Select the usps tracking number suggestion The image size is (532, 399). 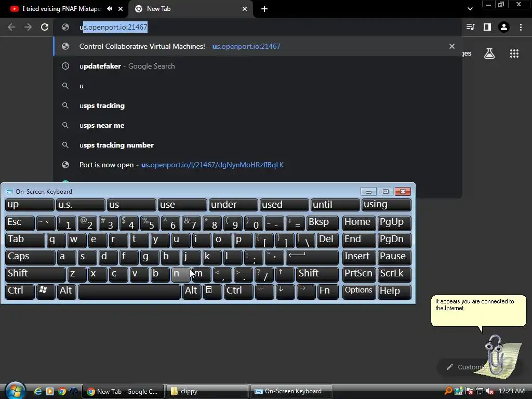[258, 145]
